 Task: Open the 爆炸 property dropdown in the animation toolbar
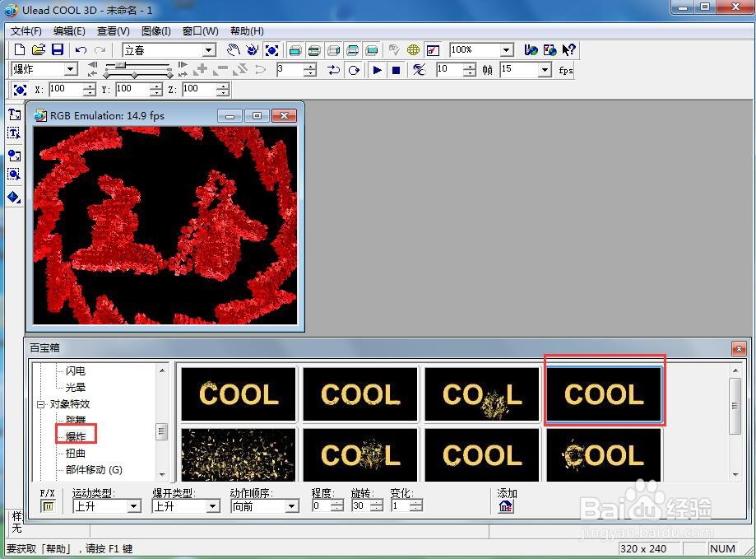[x=71, y=69]
